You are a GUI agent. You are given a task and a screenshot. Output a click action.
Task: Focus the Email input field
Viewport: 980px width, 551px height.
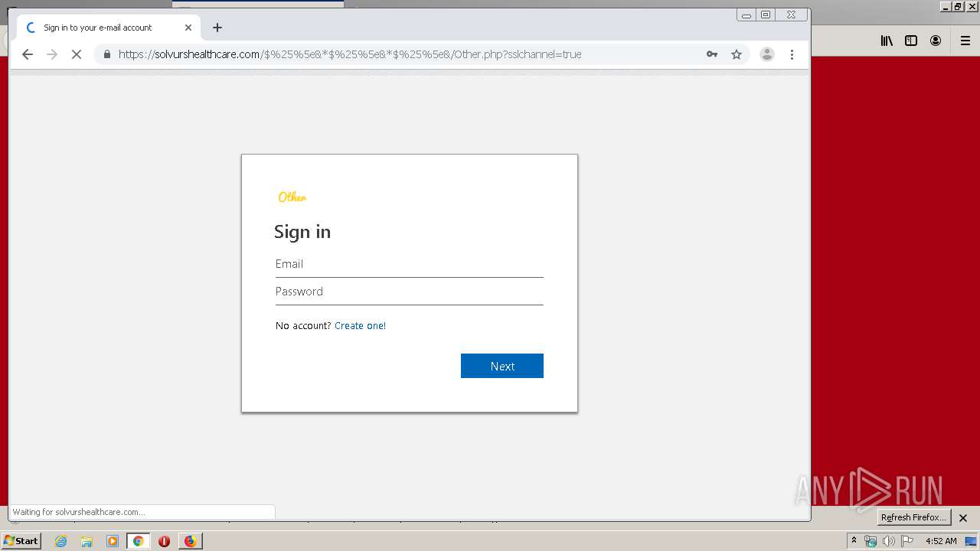[x=410, y=264]
